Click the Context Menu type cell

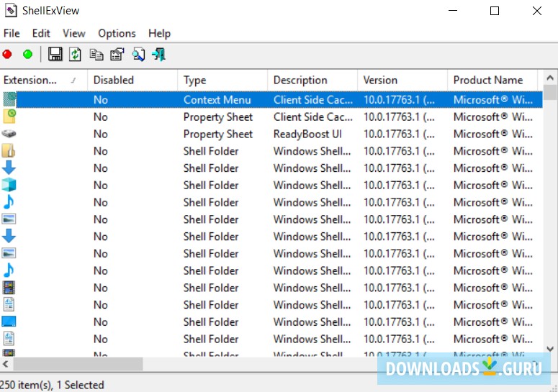(x=217, y=100)
